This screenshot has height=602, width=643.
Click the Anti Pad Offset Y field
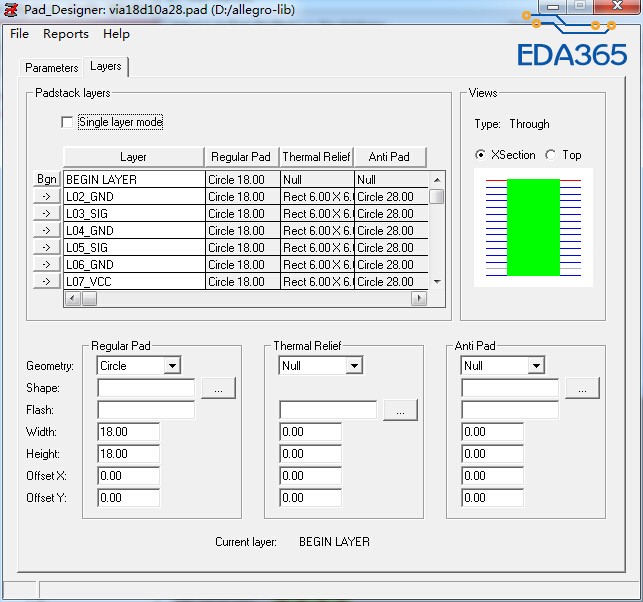(x=493, y=498)
